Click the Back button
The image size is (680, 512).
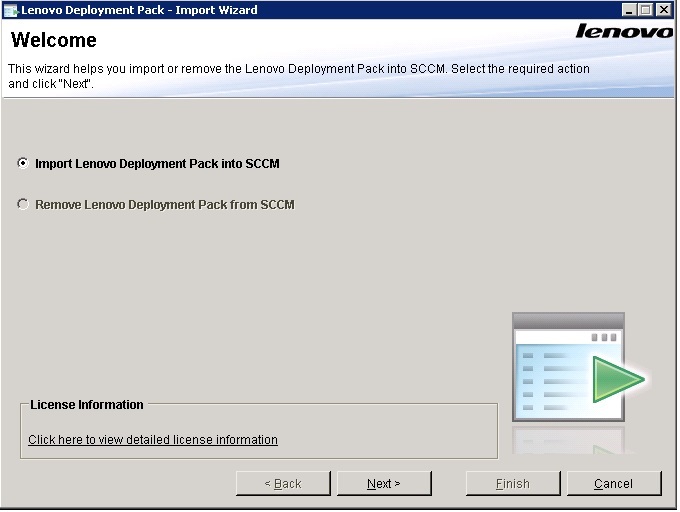click(x=283, y=483)
